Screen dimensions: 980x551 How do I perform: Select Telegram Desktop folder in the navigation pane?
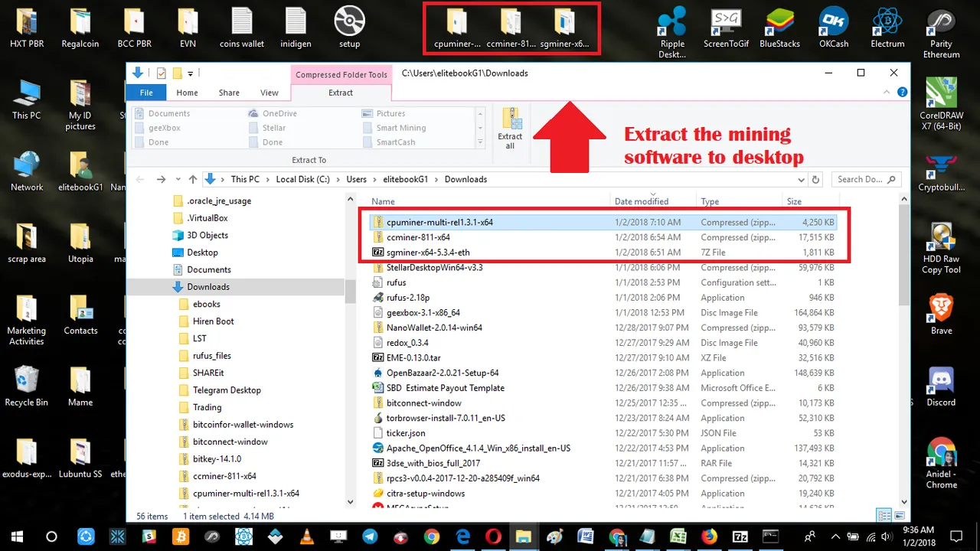[x=227, y=390]
